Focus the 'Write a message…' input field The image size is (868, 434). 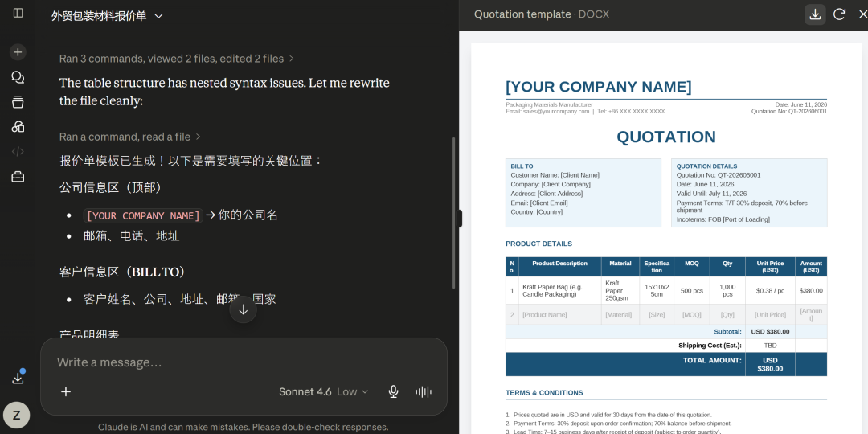(244, 362)
